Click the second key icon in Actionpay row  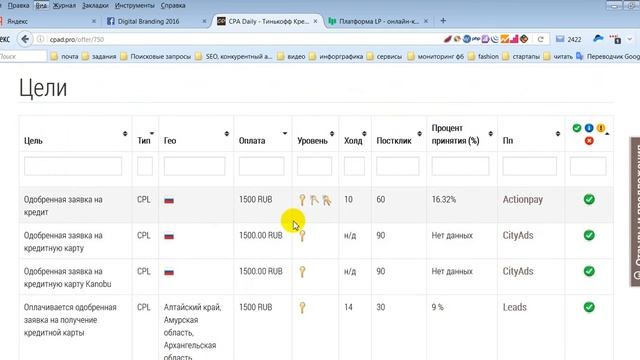click(314, 200)
